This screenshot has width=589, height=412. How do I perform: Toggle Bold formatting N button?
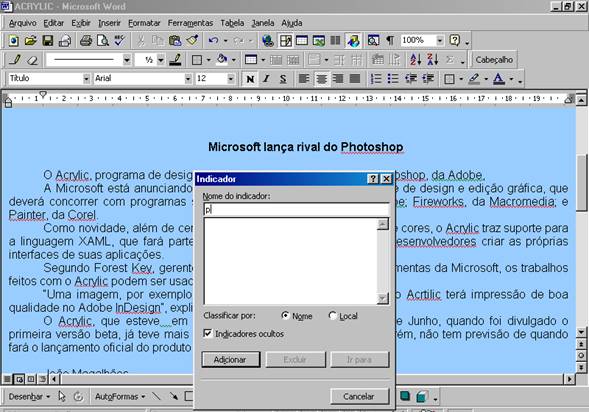point(250,79)
